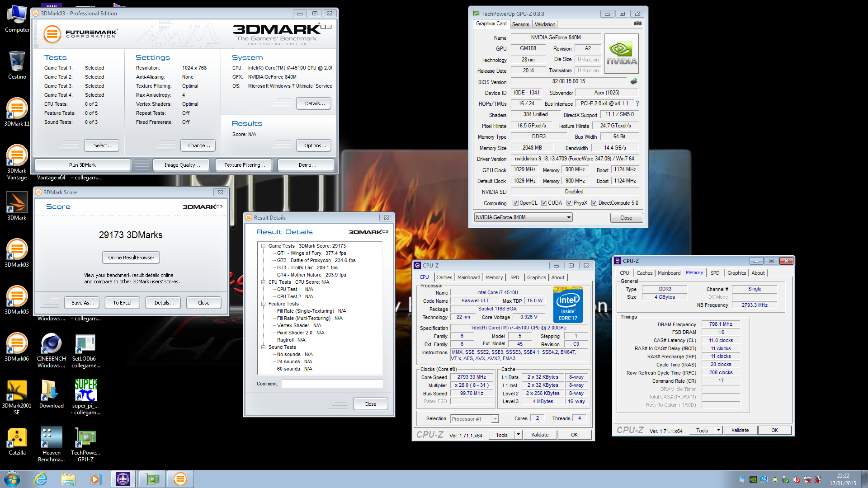Click the Texture Filtering button in 3DMark03
This screenshot has height=488, width=868.
[x=245, y=165]
